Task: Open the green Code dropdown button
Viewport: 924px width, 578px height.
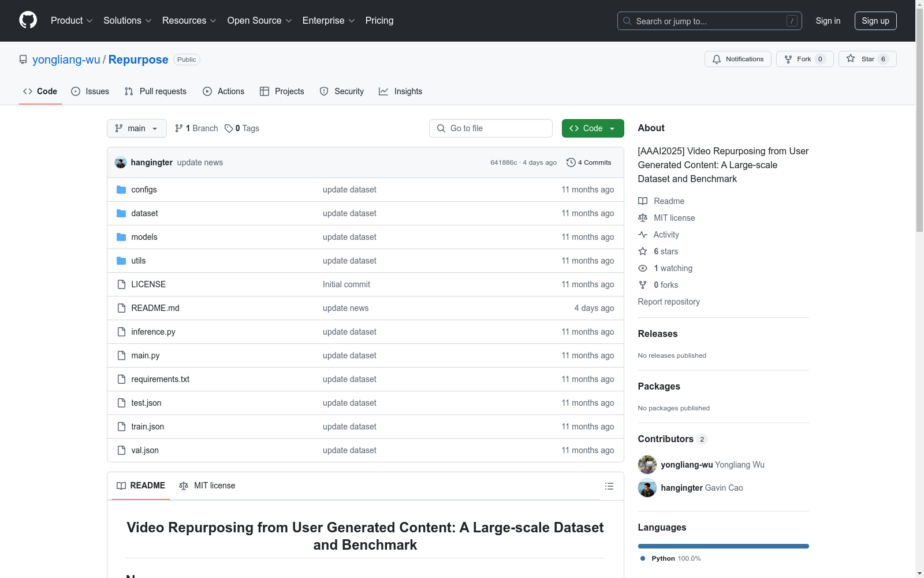Action: pos(593,128)
